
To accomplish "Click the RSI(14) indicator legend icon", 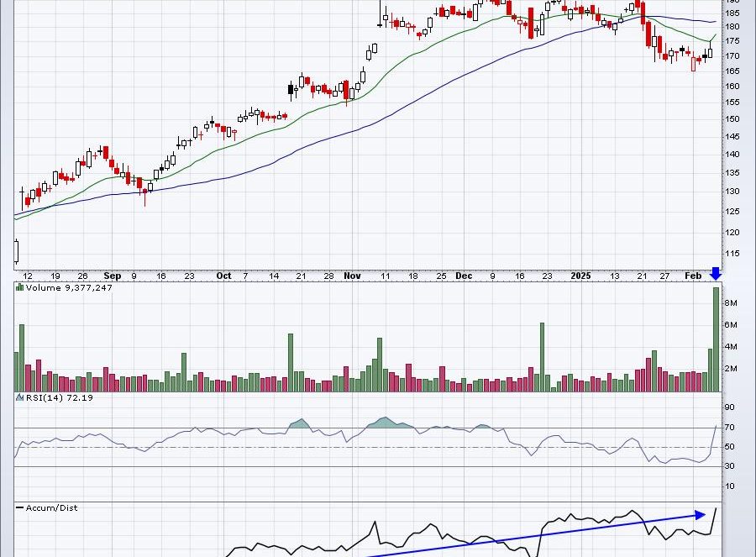I will [19, 397].
